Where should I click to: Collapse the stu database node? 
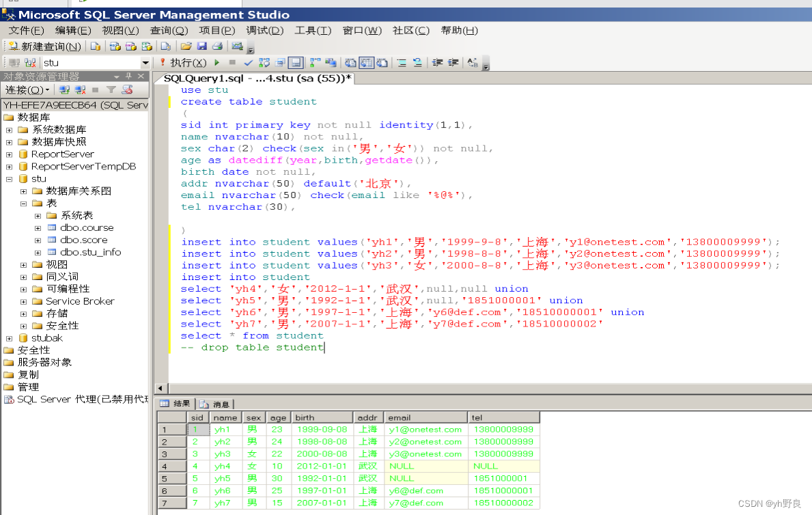click(9, 179)
